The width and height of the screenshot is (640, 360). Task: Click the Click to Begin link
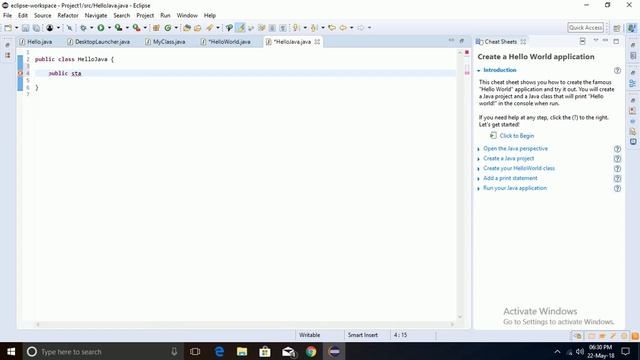click(x=517, y=136)
